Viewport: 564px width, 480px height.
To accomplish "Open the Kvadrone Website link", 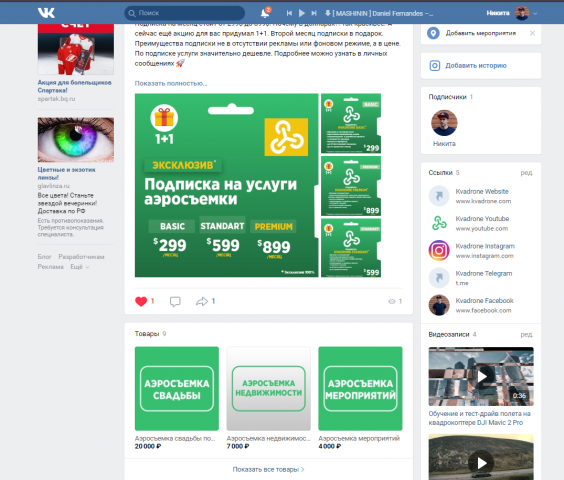I will tap(482, 191).
